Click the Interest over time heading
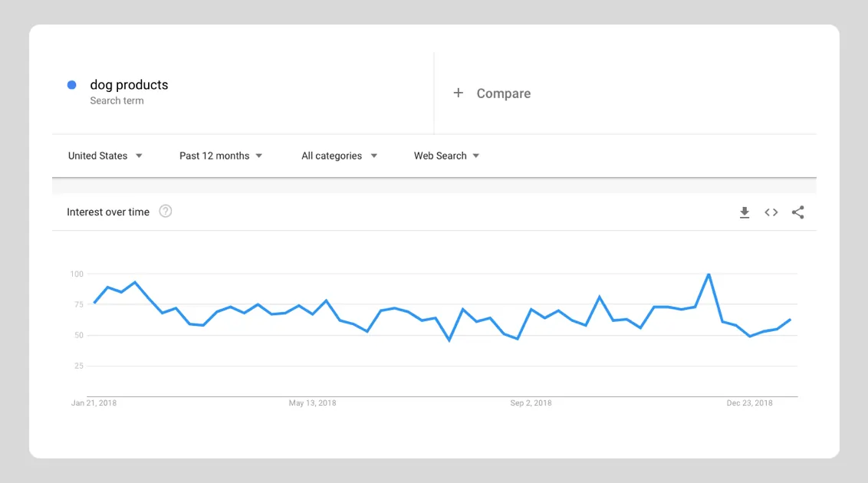Screen dimensions: 868x483 click(108, 212)
